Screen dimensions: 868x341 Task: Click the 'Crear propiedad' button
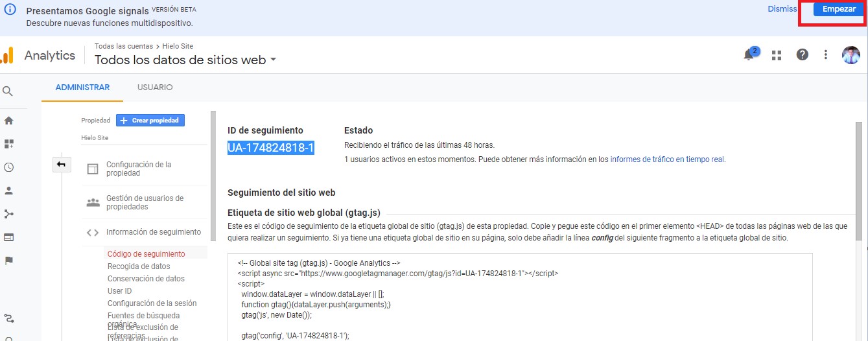(x=150, y=121)
